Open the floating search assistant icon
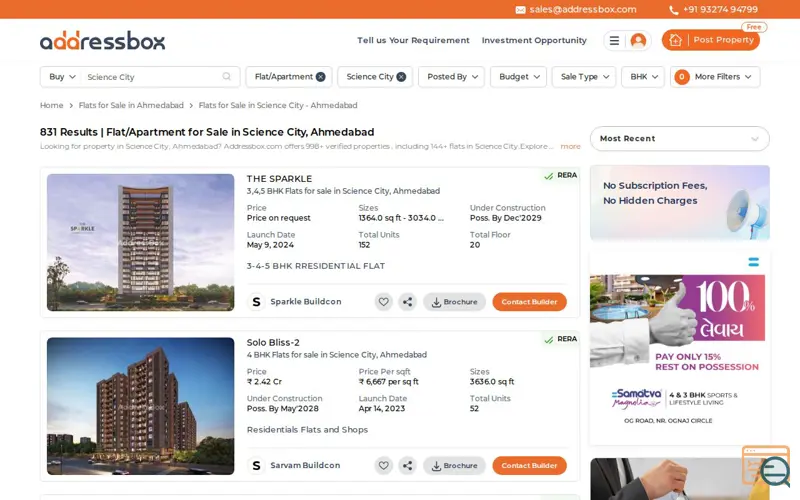This screenshot has height=500, width=800. click(767, 466)
